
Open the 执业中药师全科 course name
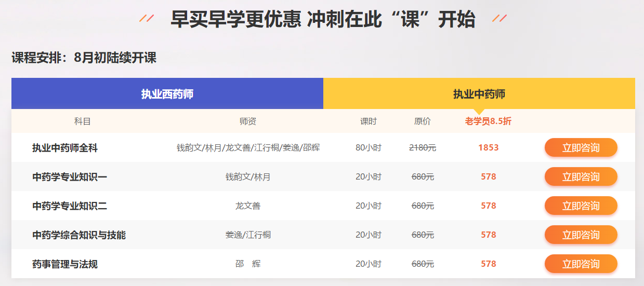[65, 148]
